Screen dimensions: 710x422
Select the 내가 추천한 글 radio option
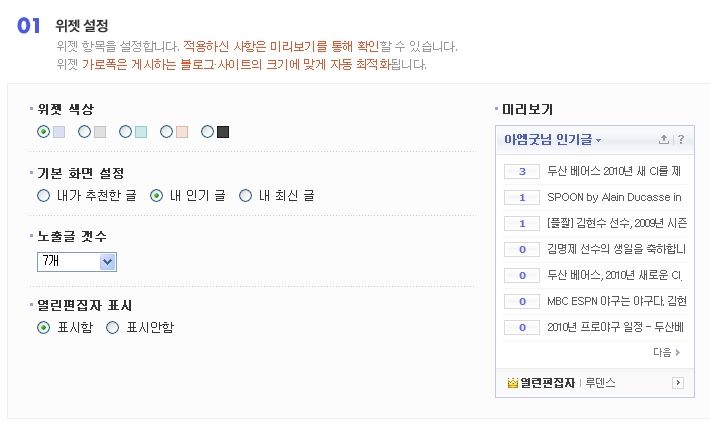click(x=43, y=196)
